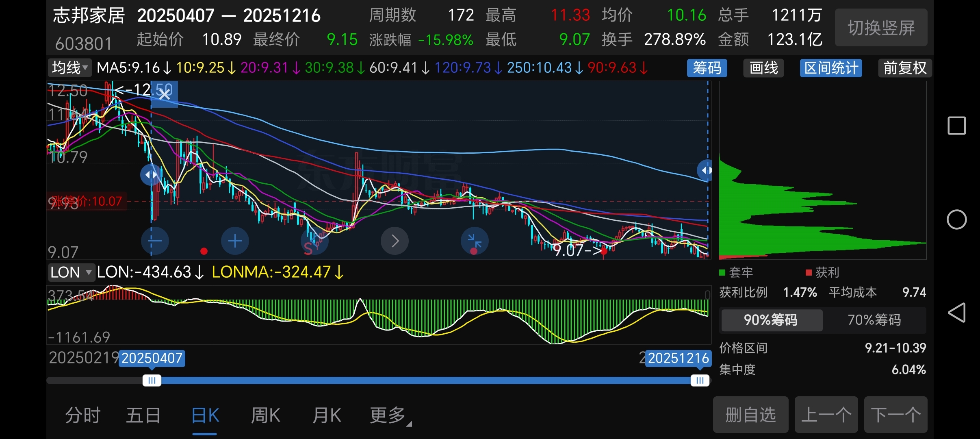Click the left range drag handle on chart
This screenshot has height=439, width=980.
coord(151,175)
